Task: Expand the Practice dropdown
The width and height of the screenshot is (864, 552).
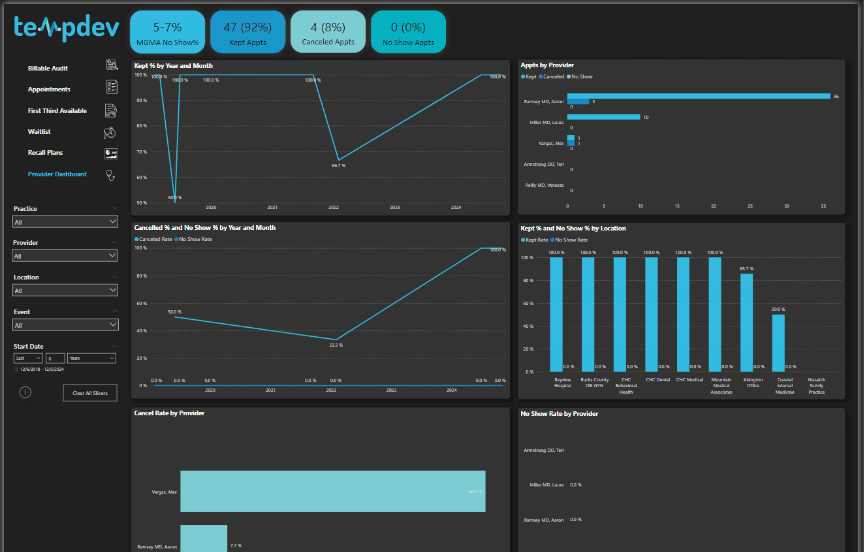Action: [x=65, y=222]
